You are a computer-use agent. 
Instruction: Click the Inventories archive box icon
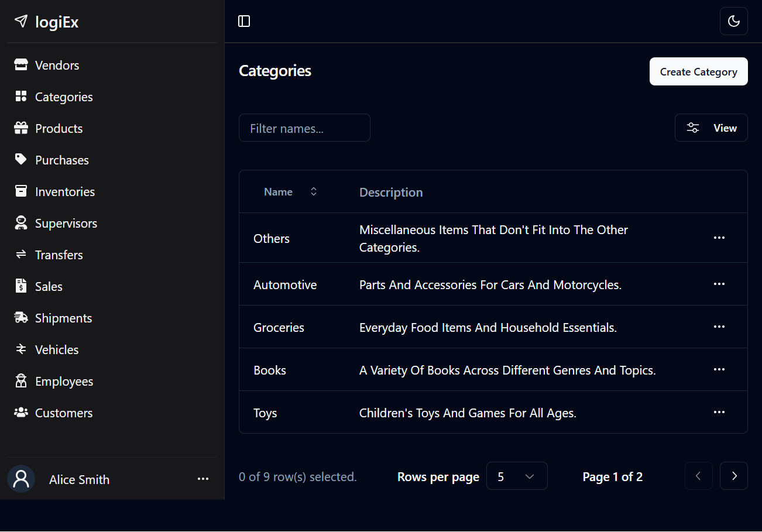coord(21,191)
